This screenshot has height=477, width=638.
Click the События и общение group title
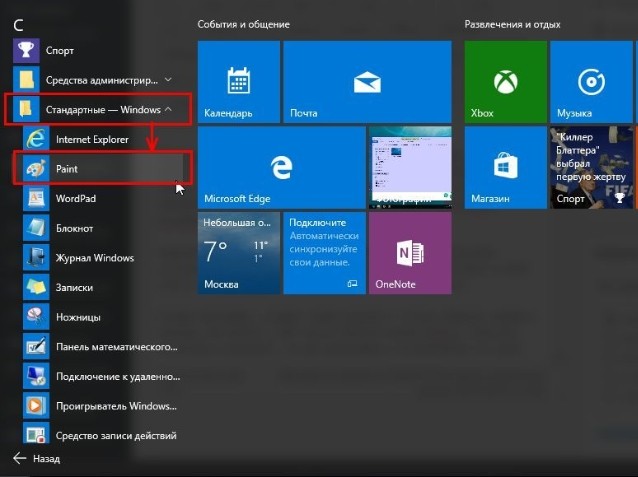tap(244, 24)
